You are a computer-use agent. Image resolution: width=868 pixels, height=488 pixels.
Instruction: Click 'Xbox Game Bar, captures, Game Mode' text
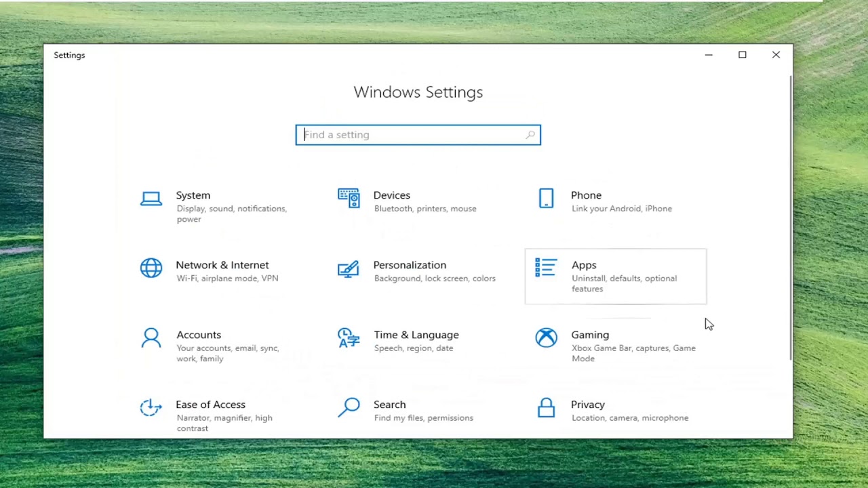633,353
